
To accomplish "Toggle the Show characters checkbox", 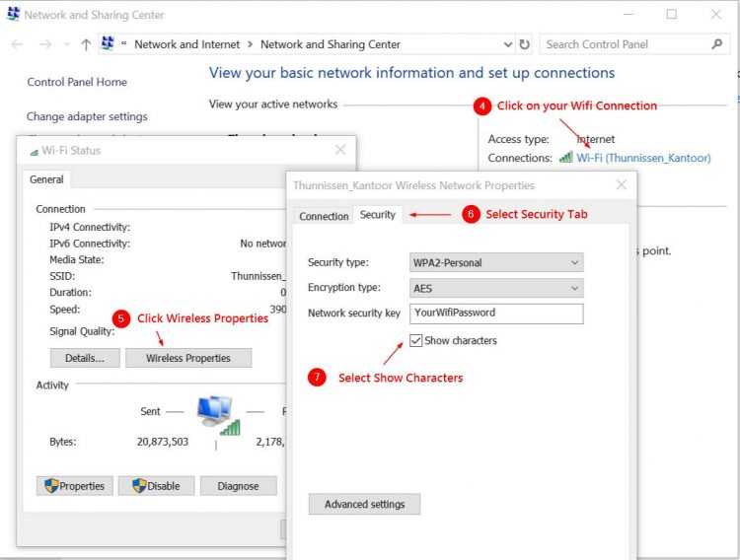I will (415, 340).
